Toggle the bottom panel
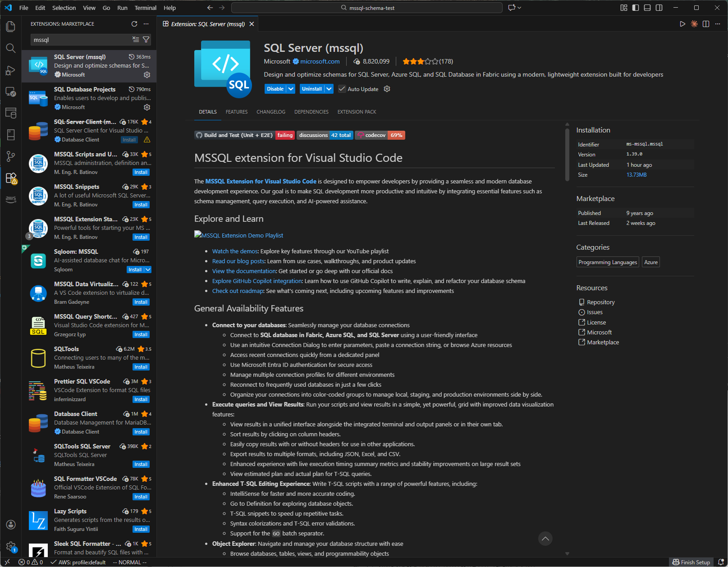This screenshot has height=567, width=728. (x=647, y=8)
